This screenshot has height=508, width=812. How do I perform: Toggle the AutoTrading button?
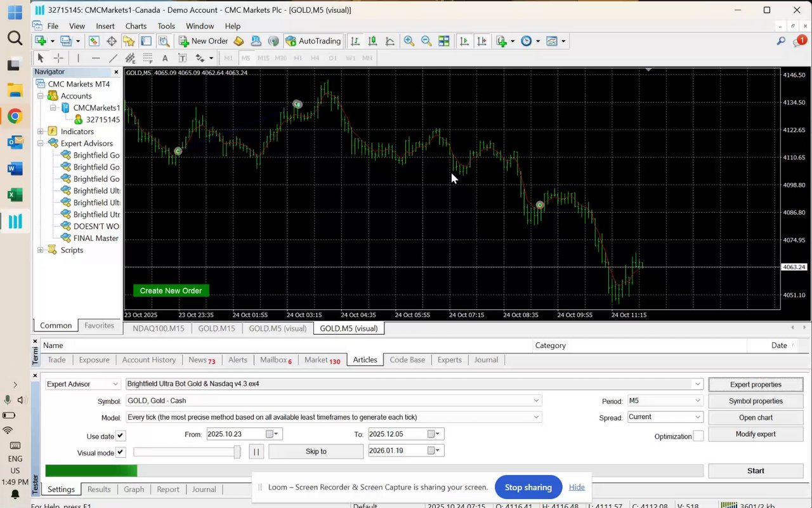(313, 41)
